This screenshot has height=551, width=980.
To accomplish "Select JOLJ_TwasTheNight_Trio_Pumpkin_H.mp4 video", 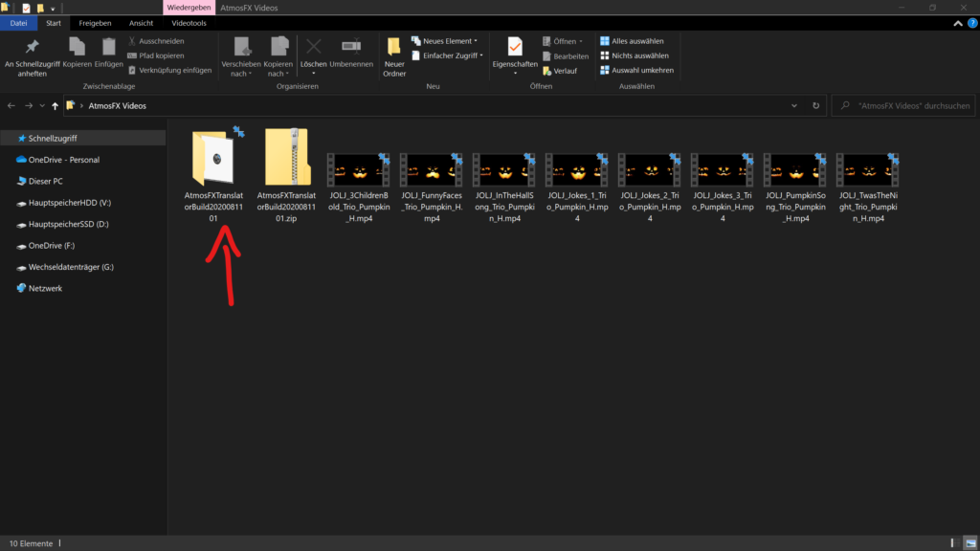I will tap(868, 187).
